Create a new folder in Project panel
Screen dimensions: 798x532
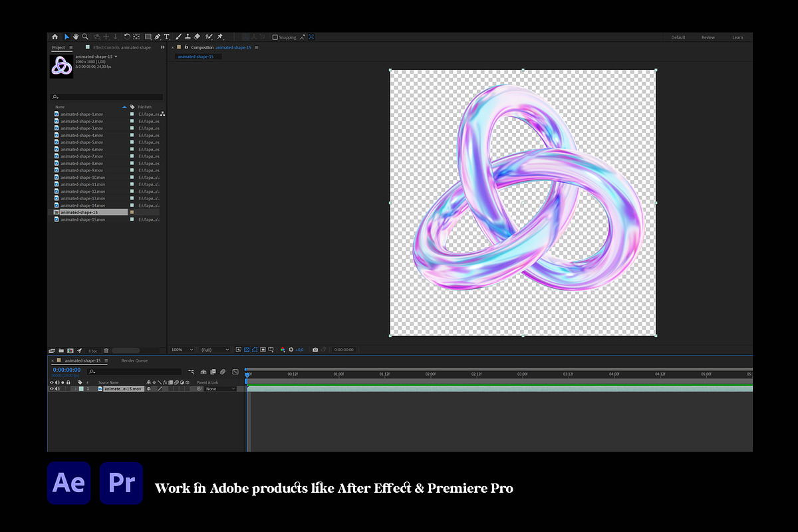click(x=61, y=350)
